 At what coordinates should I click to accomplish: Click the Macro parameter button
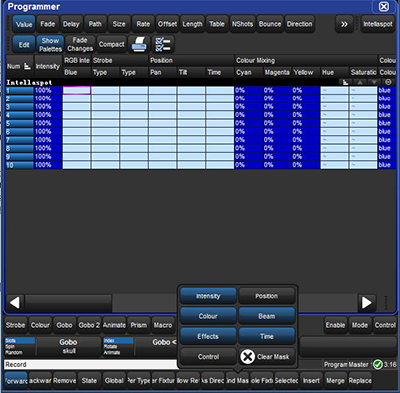[163, 325]
